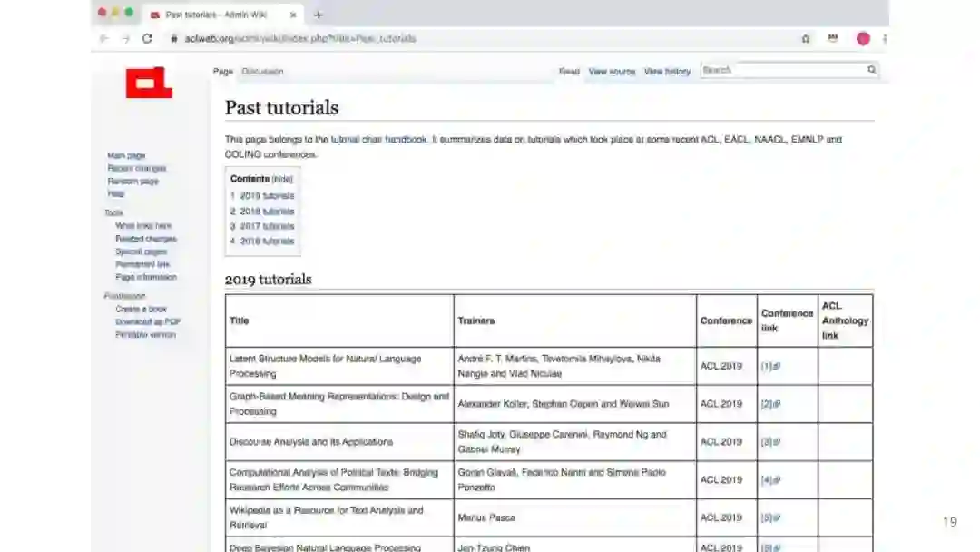Go forward with the browser forward arrow

point(125,38)
